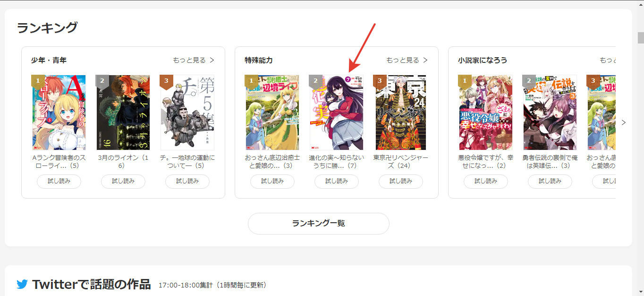Click the rank 2 badge on the 進化の実 cover

(316, 82)
